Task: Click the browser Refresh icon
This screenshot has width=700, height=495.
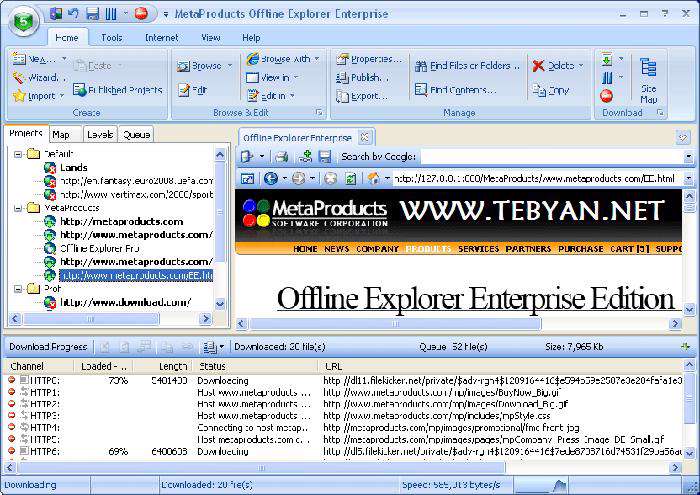Action: pyautogui.click(x=351, y=179)
